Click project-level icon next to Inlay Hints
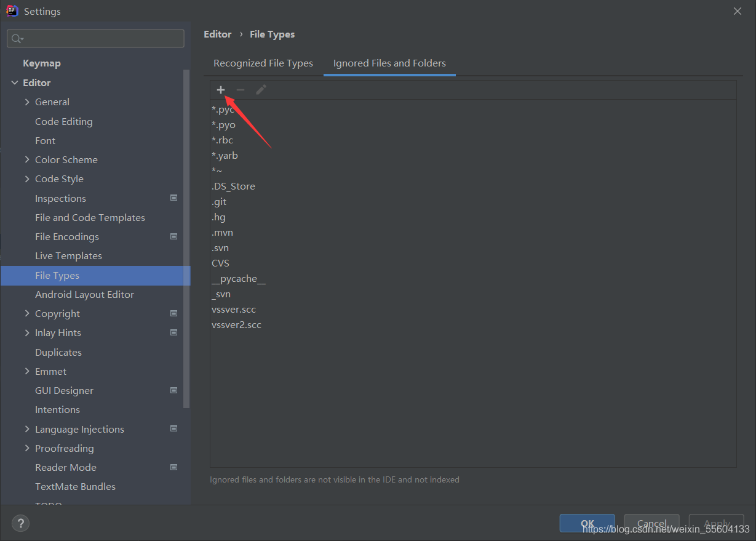Screen dimensions: 756x541 pos(174,332)
